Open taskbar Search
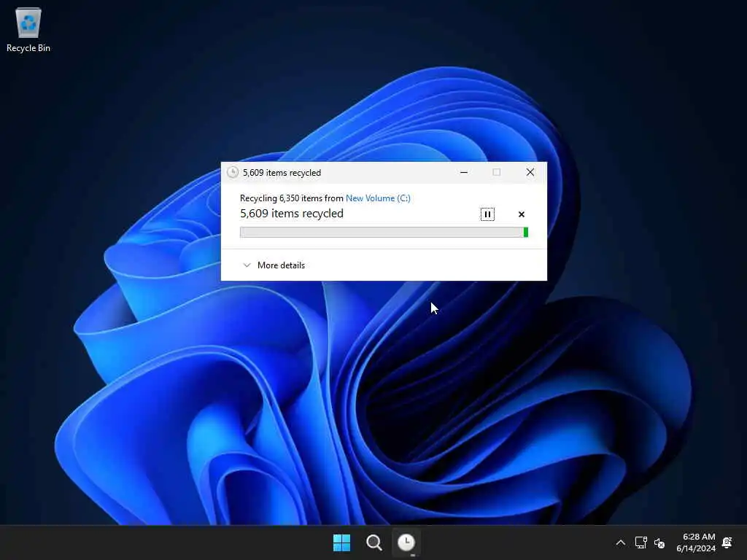This screenshot has width=747, height=560. 374,542
